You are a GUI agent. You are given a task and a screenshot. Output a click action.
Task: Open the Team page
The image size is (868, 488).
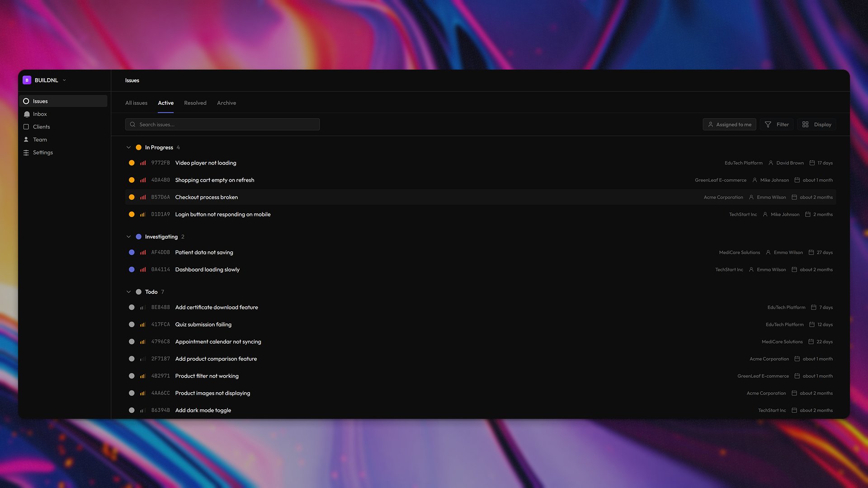pyautogui.click(x=40, y=139)
